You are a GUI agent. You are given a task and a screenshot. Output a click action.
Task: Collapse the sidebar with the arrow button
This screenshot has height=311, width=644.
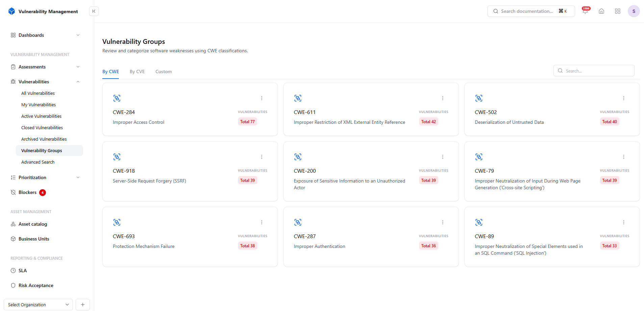coord(94,11)
